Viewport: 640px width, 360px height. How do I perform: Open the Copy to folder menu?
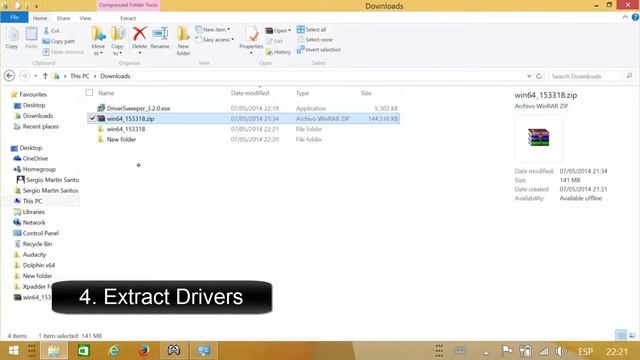118,41
